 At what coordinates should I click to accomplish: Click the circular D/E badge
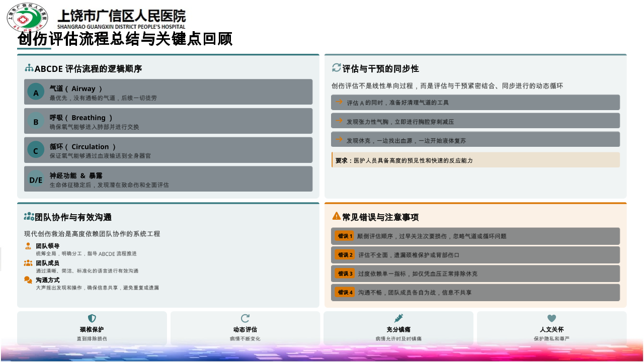[36, 179]
